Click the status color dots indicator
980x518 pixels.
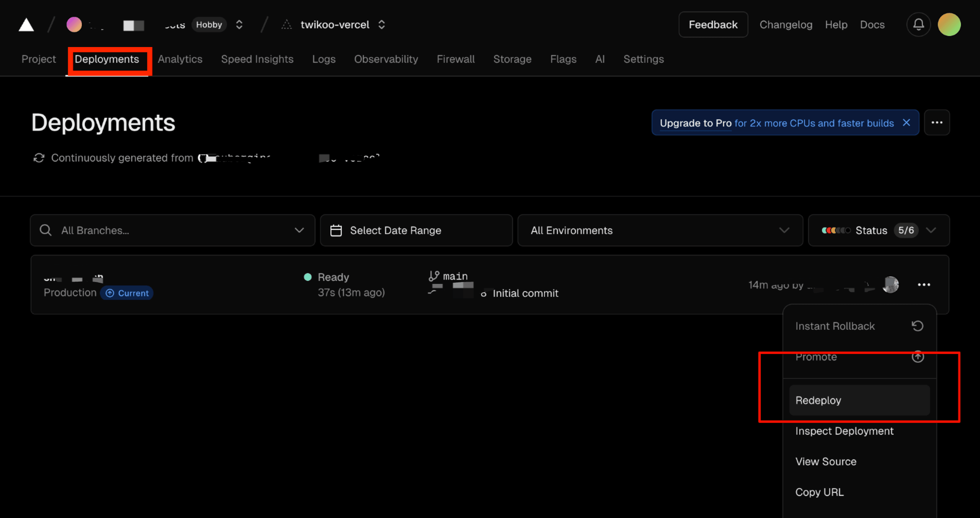point(836,230)
